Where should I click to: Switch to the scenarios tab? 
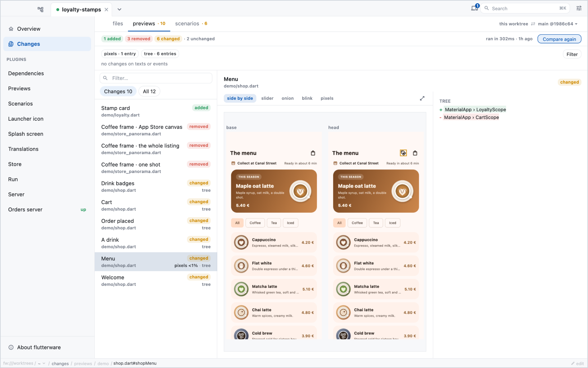[x=191, y=24]
